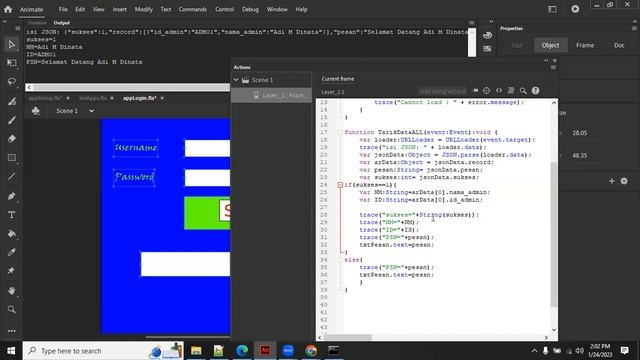Click the Find magnifier icon in Actions

pyautogui.click(x=523, y=91)
